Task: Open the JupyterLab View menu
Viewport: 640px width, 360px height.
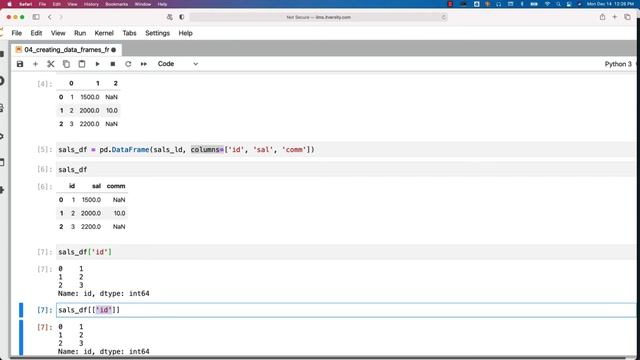Action: pyautogui.click(x=58, y=33)
